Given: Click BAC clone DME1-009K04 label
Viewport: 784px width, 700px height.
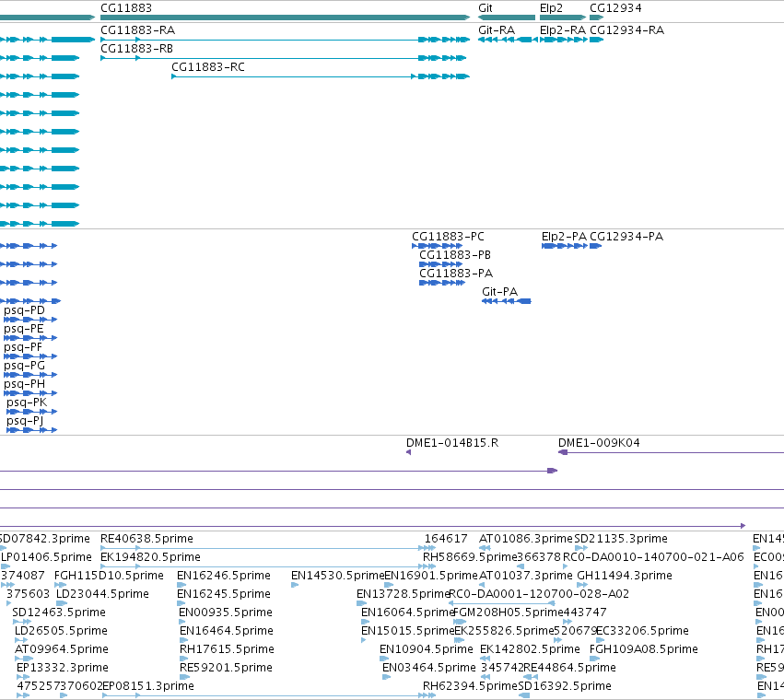Looking at the screenshot, I should [599, 443].
